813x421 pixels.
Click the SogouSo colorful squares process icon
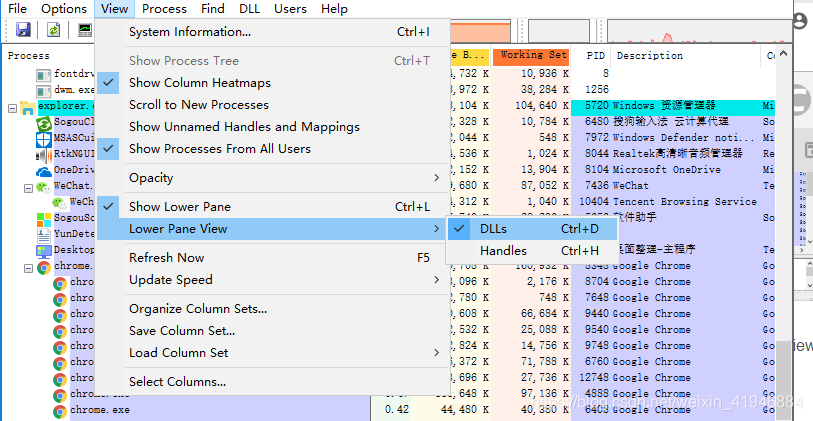pos(44,220)
